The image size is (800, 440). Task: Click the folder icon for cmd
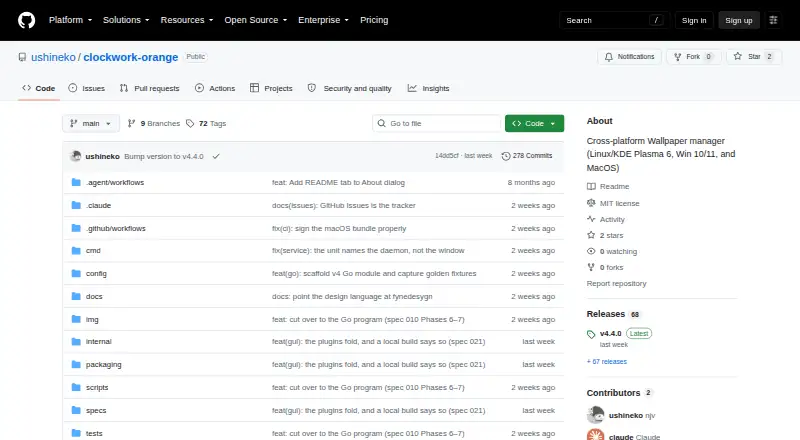pyautogui.click(x=76, y=251)
